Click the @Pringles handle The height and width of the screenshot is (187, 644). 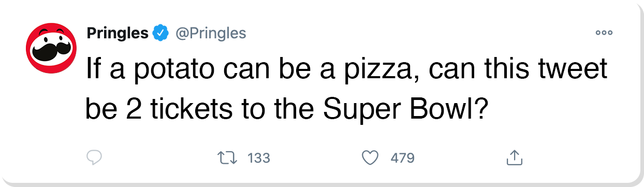[211, 34]
